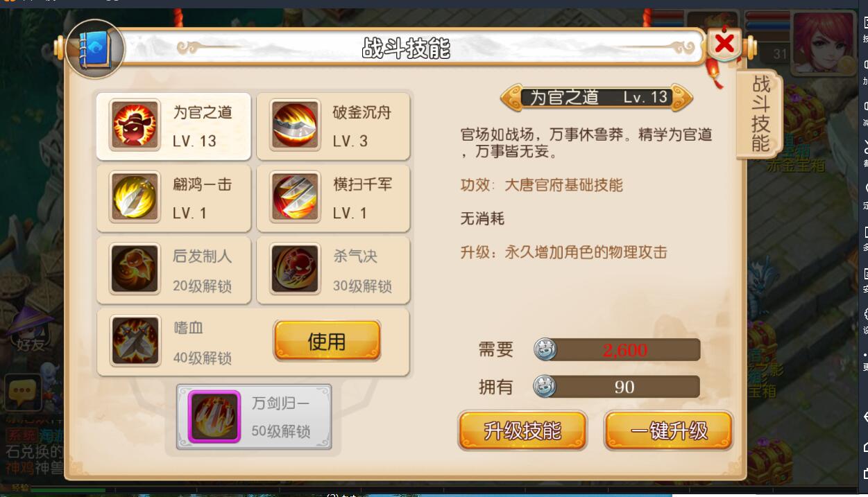
Task: Click the 使用 button
Action: click(327, 341)
